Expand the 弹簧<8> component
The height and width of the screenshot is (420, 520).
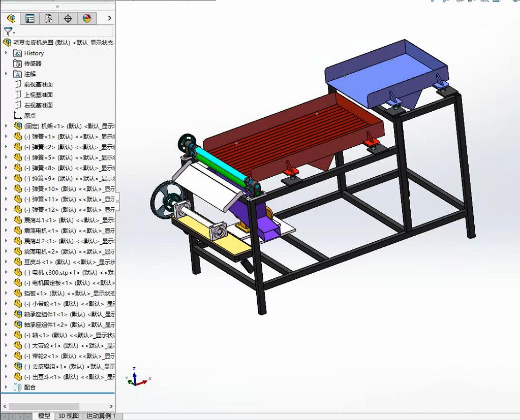click(x=6, y=168)
